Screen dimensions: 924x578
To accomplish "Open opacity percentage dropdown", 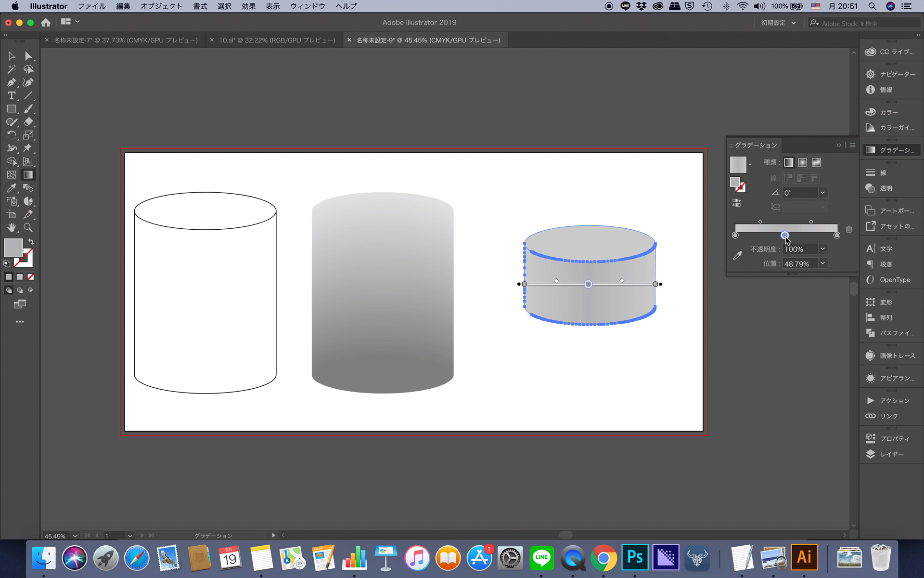I will [822, 249].
